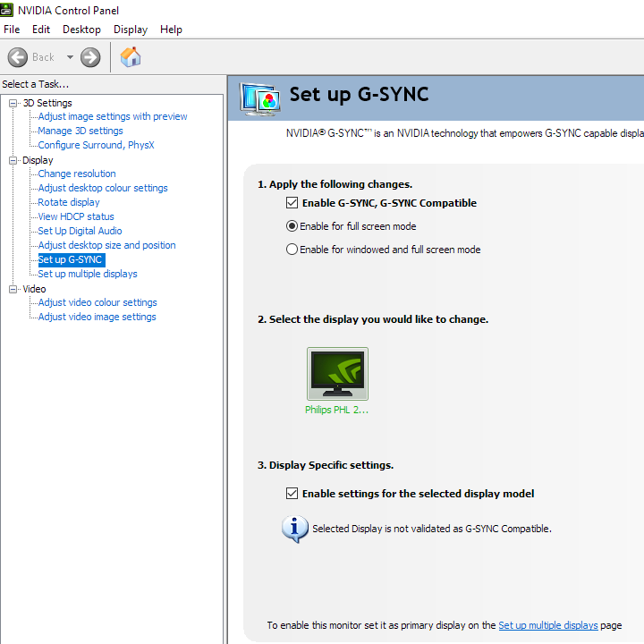Toggle Enable G-SYNC, G-SYNC Compatible checkbox

click(292, 202)
